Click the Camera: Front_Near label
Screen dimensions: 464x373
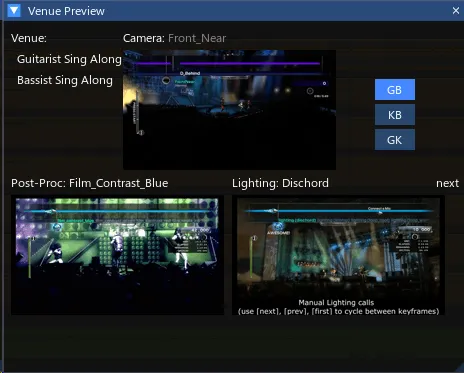pos(174,38)
